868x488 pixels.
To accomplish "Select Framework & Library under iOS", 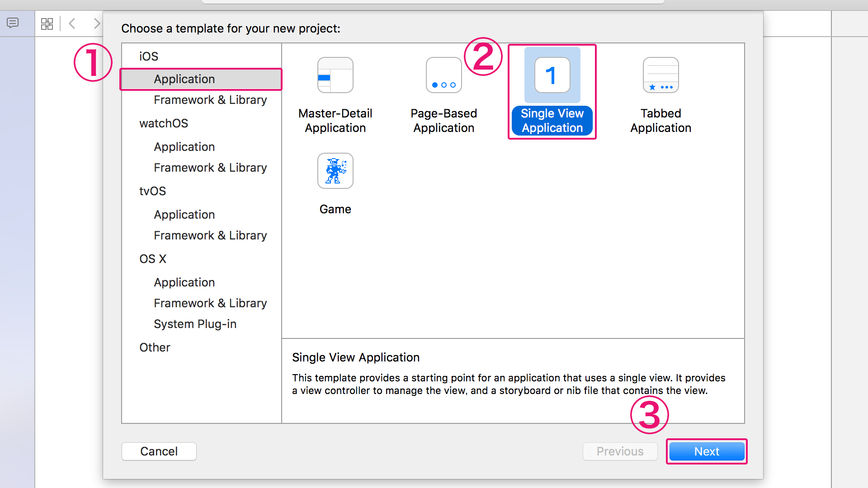I will coord(210,99).
